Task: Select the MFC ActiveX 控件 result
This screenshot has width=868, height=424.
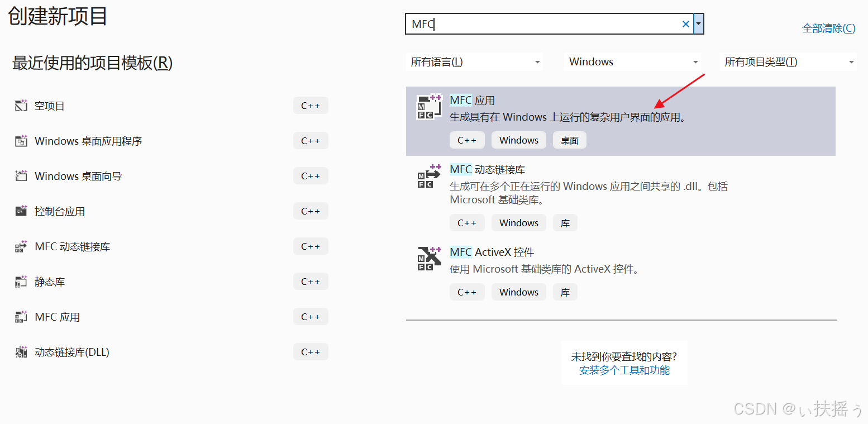Action: tap(621, 273)
